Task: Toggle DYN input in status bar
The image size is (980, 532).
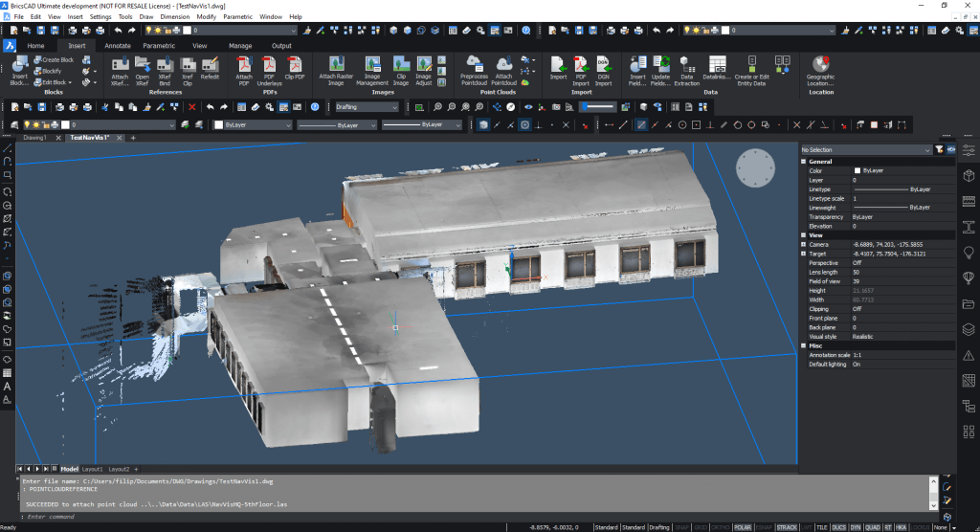Action: [855, 527]
